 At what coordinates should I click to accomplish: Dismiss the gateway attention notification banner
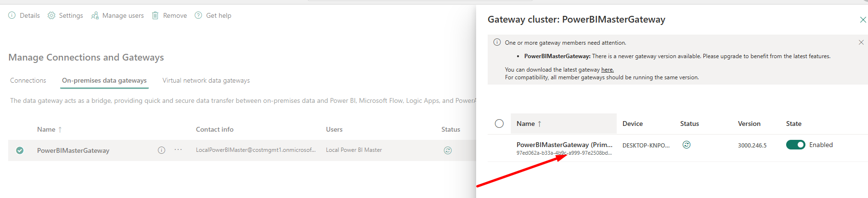pos(861,42)
